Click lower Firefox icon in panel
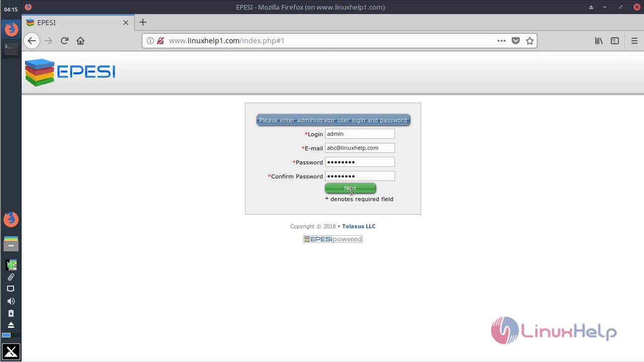The image size is (644, 362). [x=11, y=219]
